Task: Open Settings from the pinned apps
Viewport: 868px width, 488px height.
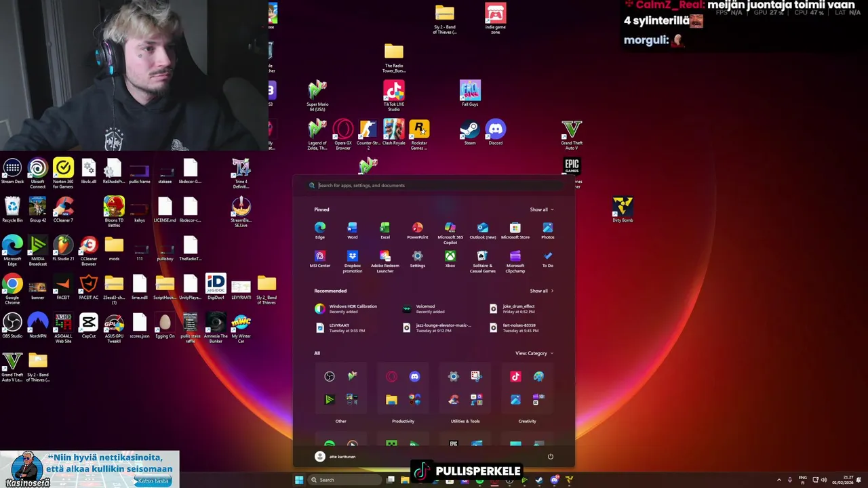Action: pyautogui.click(x=418, y=259)
